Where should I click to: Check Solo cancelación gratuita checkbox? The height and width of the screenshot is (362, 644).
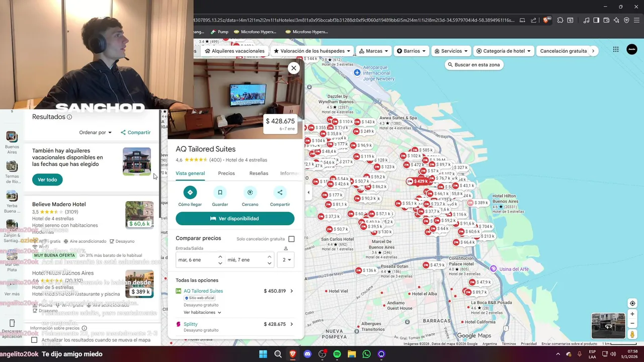291,239
